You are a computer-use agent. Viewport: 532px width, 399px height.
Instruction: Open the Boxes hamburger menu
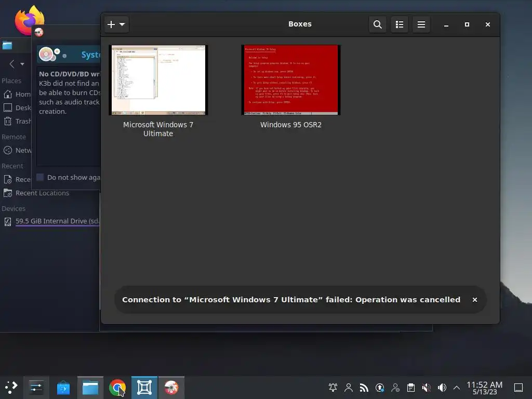coord(421,24)
